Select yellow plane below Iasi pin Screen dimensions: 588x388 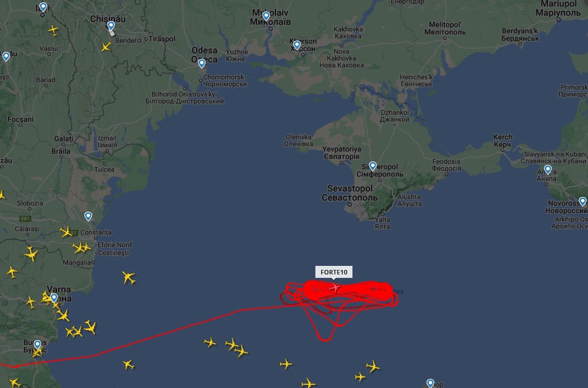coord(53,30)
